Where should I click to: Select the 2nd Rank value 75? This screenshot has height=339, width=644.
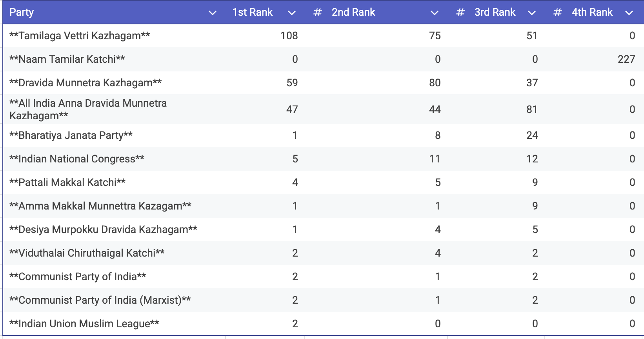[435, 36]
